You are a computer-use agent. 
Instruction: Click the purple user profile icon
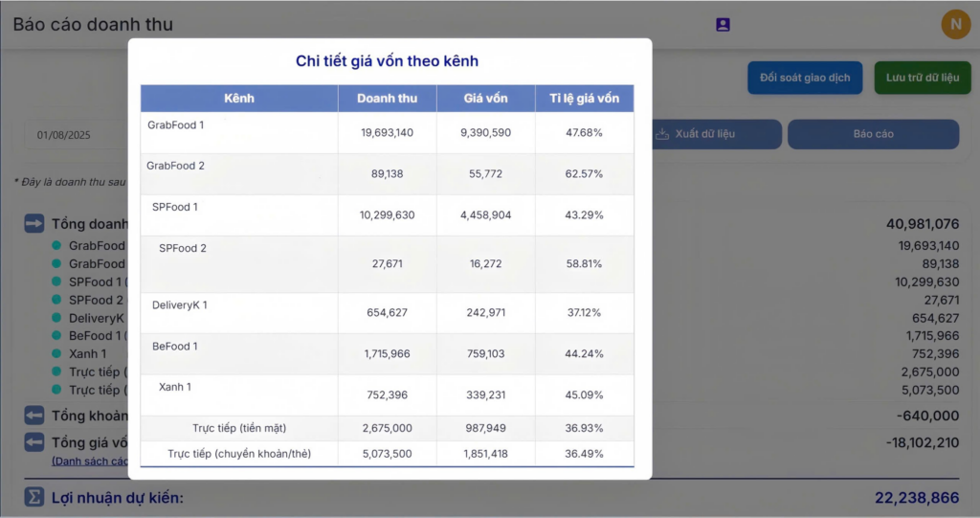(723, 25)
